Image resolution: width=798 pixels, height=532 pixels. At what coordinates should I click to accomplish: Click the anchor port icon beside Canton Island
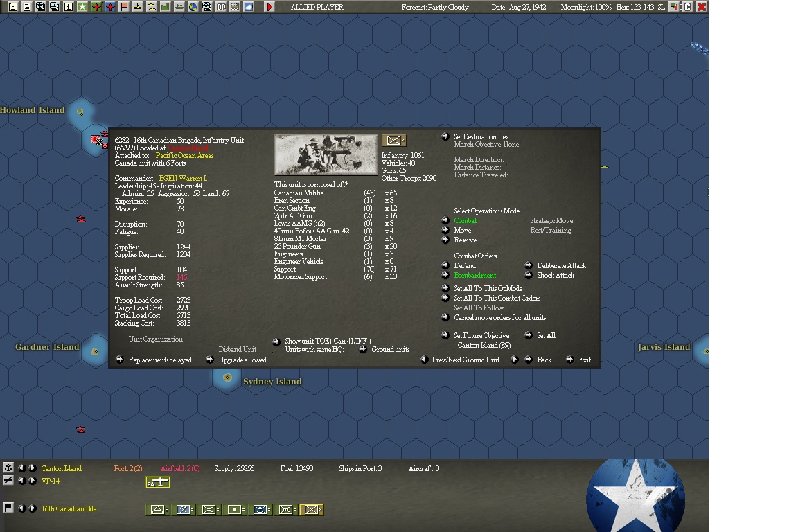point(8,468)
